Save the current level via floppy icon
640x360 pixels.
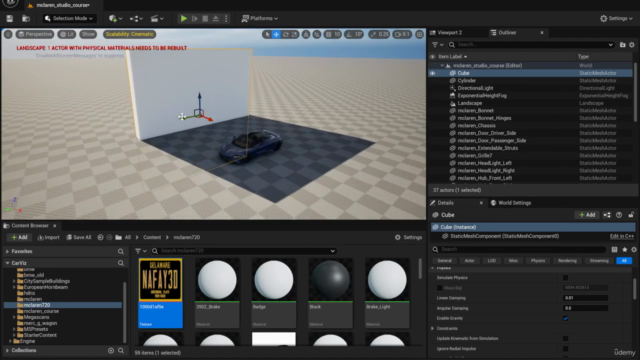click(9, 18)
